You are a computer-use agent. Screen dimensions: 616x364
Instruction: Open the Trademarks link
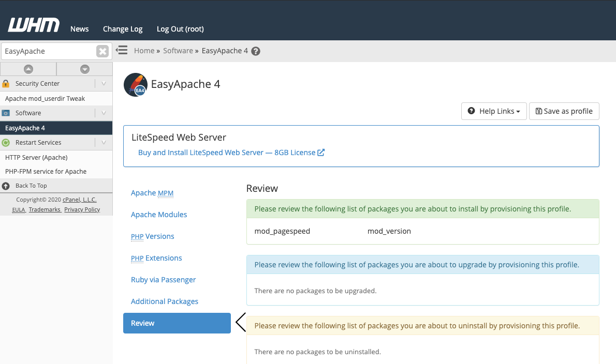pyautogui.click(x=45, y=209)
